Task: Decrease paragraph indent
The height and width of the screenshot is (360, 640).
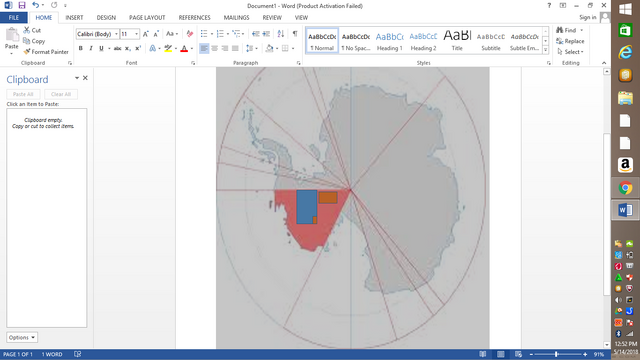Action: pos(256,34)
